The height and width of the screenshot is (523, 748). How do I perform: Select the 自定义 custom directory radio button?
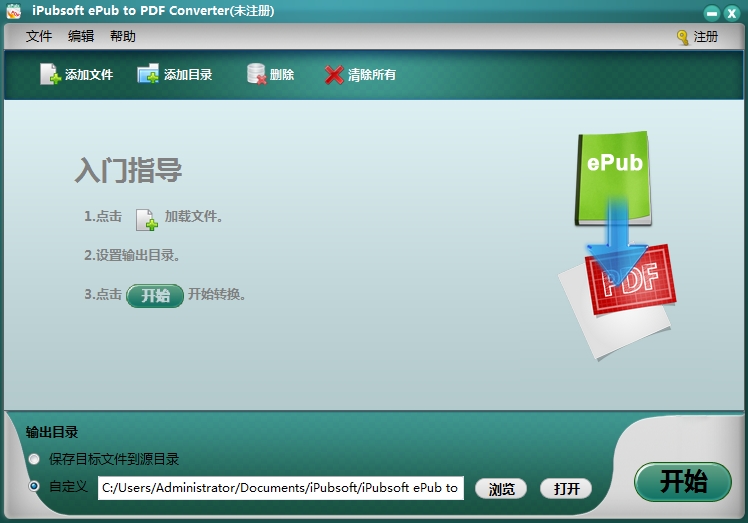[34, 486]
